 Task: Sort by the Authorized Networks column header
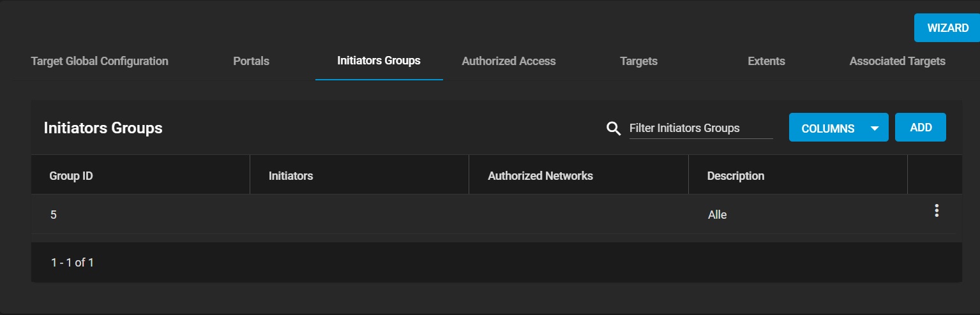click(x=540, y=175)
